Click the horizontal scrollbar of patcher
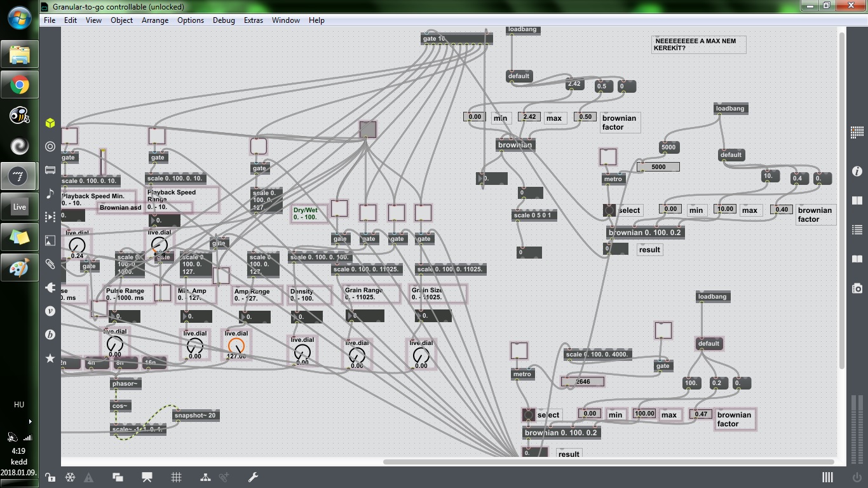The image size is (868, 488). pyautogui.click(x=608, y=462)
